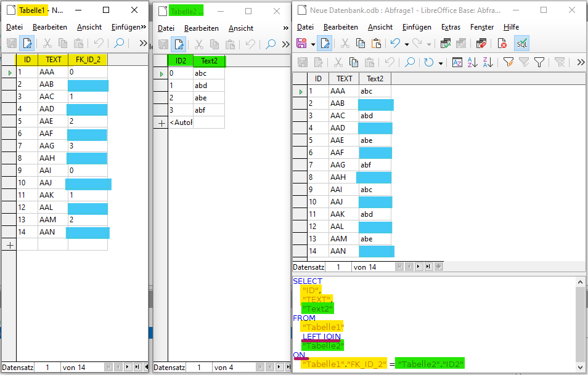Go to next record in the Tabelle2 navigator
Viewport: 588px width, 375px height.
click(279, 367)
